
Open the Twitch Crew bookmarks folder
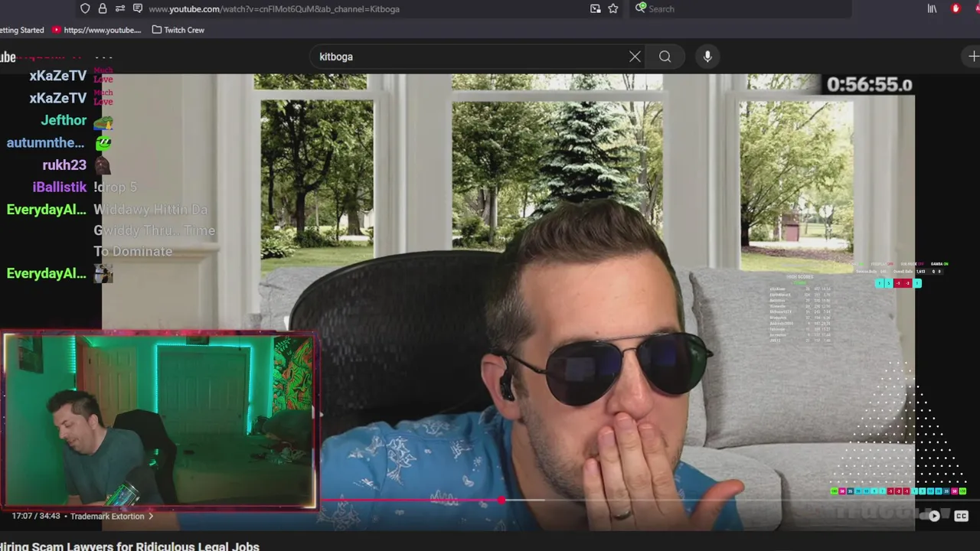coord(178,30)
